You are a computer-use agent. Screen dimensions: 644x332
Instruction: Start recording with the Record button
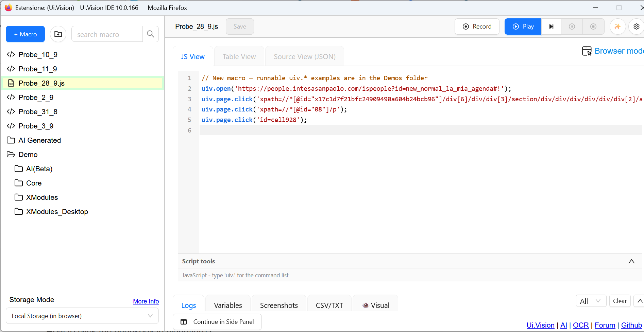coord(477,27)
